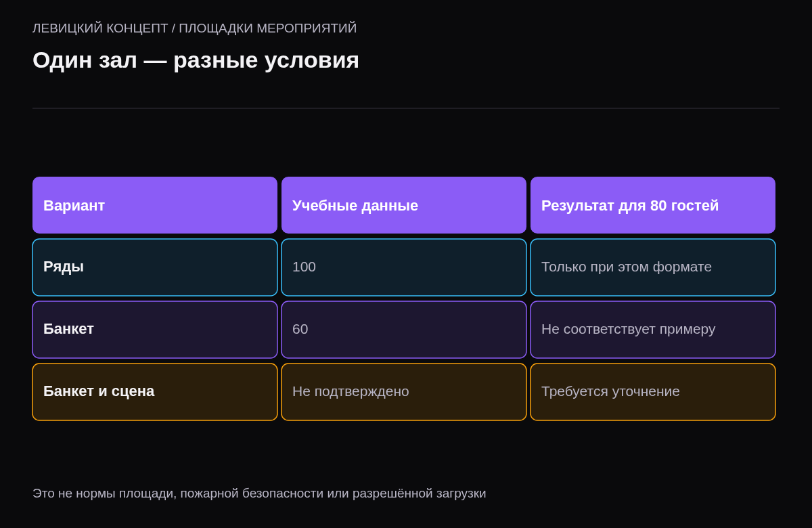Click the 'Вариант' column header

[x=155, y=205]
